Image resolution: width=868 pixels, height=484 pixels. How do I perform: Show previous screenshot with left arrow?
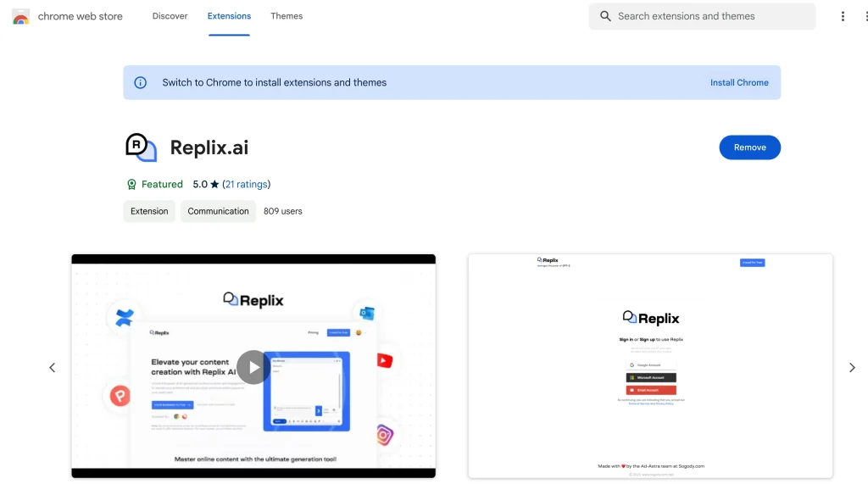tap(52, 367)
